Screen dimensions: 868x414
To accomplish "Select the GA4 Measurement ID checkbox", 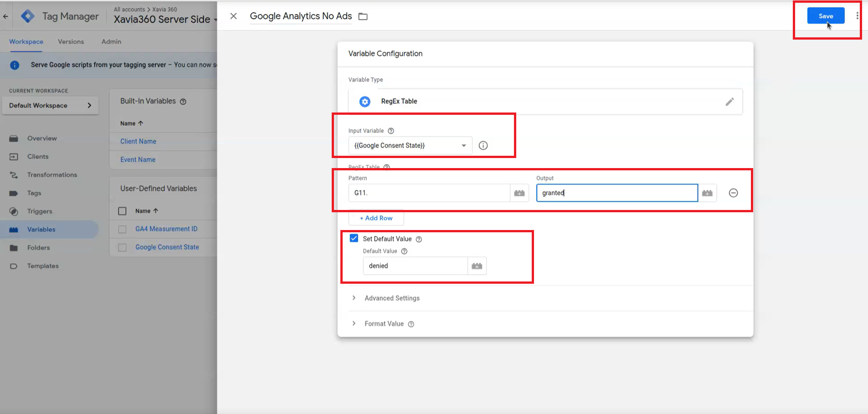I will (122, 229).
